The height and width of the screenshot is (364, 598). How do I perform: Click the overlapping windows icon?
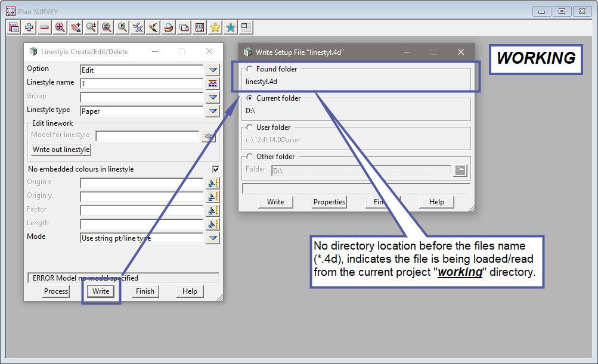point(184,27)
